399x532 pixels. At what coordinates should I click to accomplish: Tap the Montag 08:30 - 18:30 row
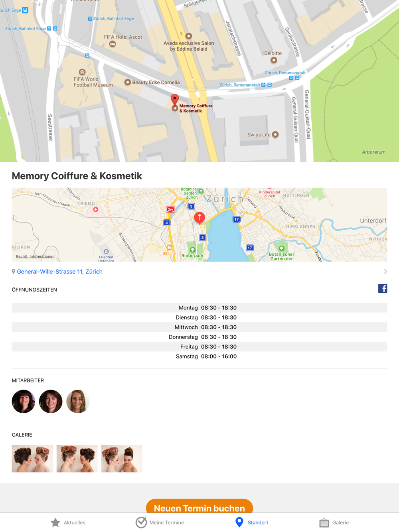point(199,308)
